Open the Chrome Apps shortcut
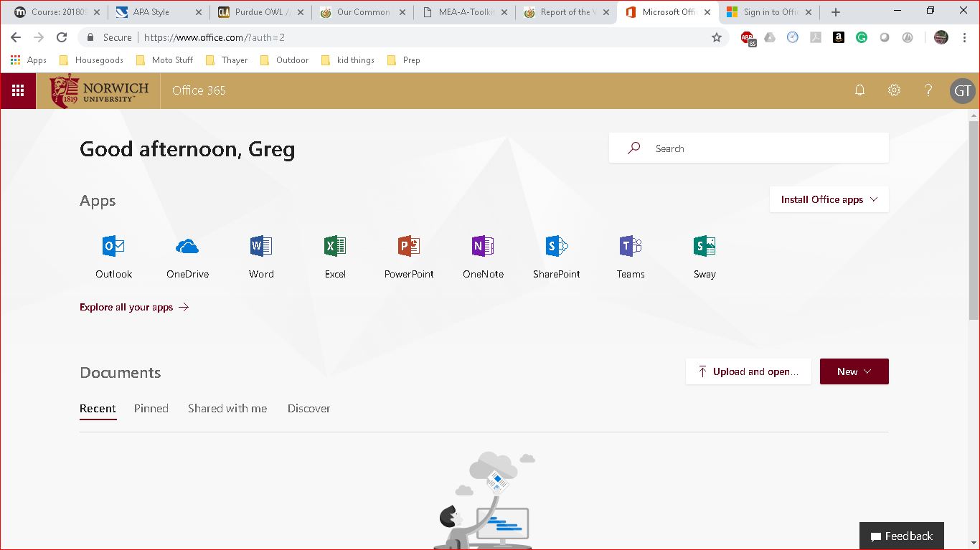This screenshot has width=980, height=550. click(x=29, y=60)
